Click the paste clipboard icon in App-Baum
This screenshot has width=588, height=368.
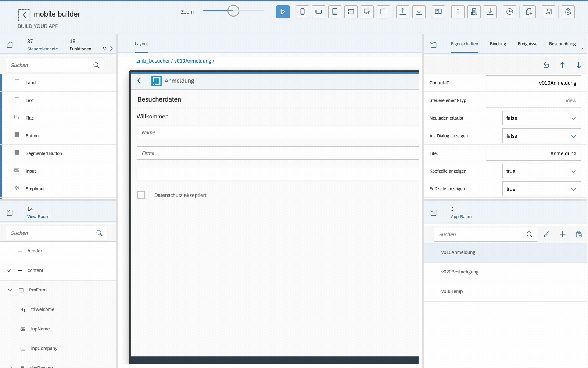(x=579, y=234)
